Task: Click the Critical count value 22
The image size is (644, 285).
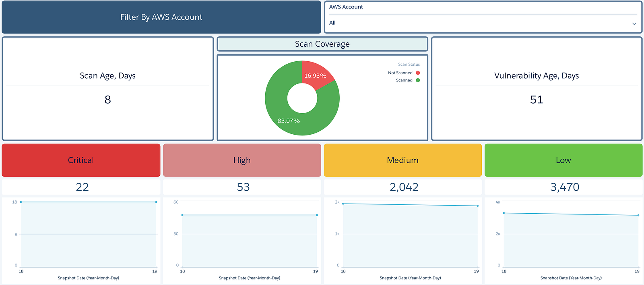Action: [82, 187]
